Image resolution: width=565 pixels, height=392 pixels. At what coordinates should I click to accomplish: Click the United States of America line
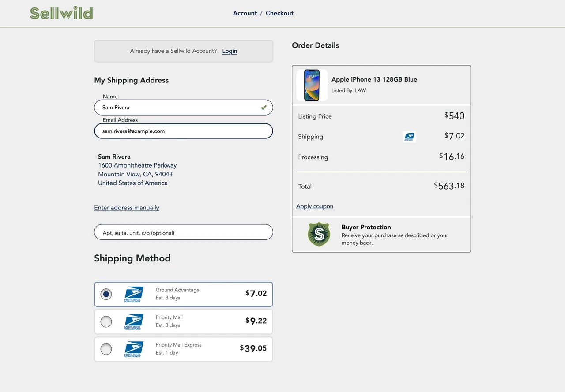point(133,183)
